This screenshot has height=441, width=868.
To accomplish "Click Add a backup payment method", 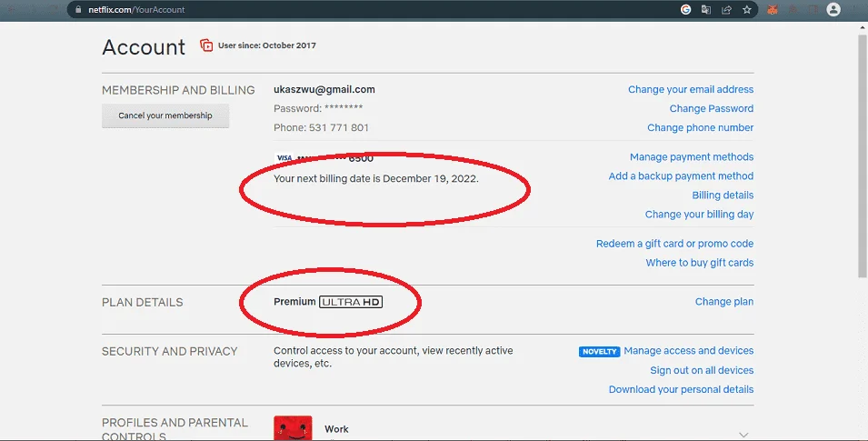I will (x=681, y=176).
